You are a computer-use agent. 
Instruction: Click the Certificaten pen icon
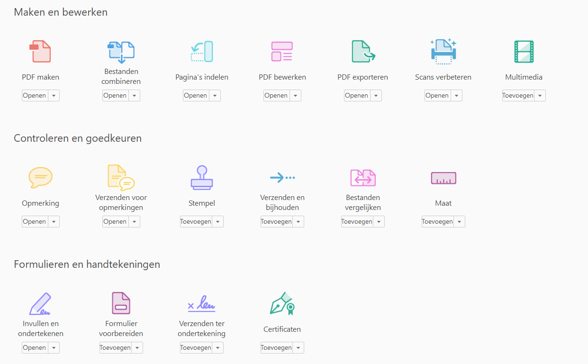click(282, 304)
